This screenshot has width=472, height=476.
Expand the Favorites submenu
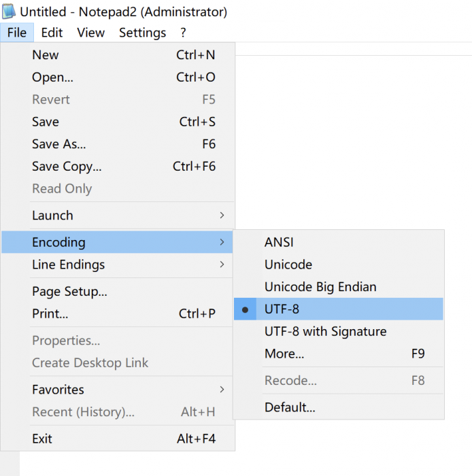tap(118, 390)
